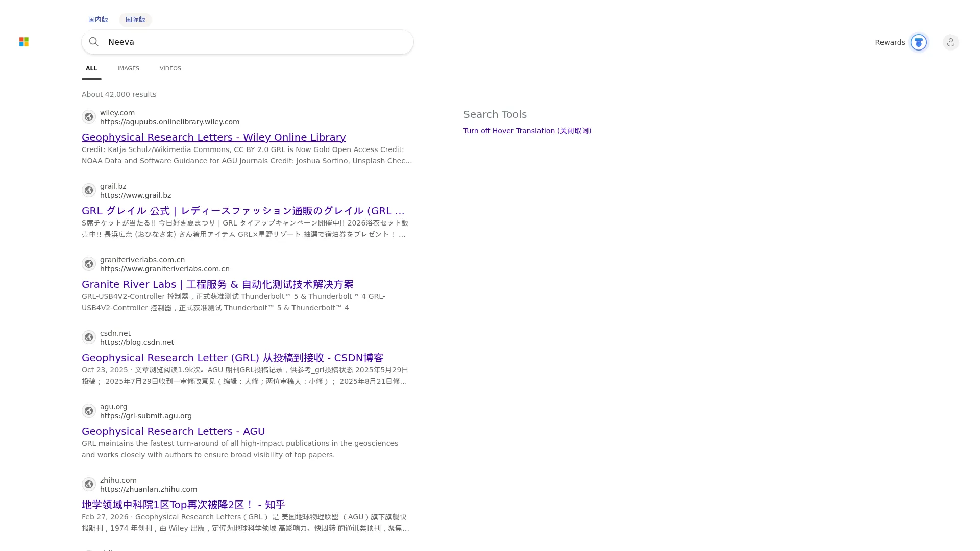Click the https://grl-submit.agu.org URL text
This screenshot has height=551, width=980.
[146, 416]
